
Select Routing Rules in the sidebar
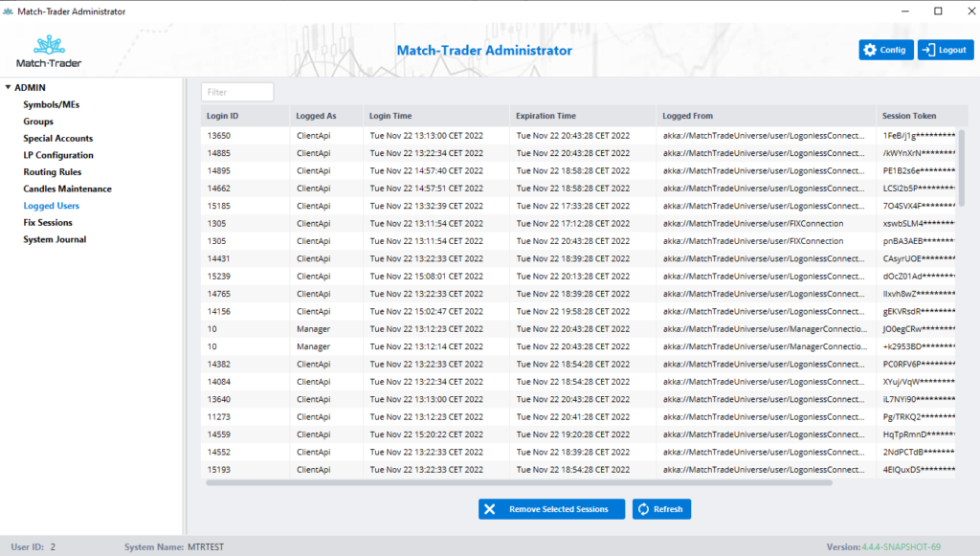coord(53,172)
